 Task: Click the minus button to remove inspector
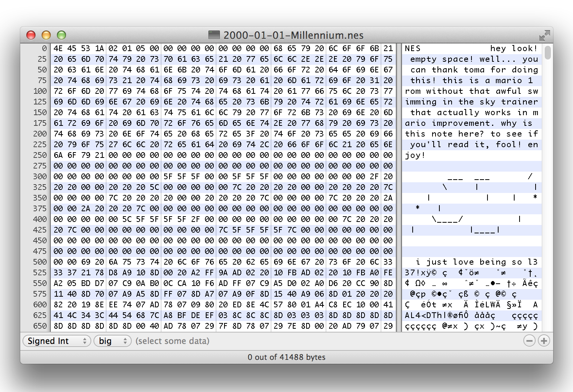529,341
